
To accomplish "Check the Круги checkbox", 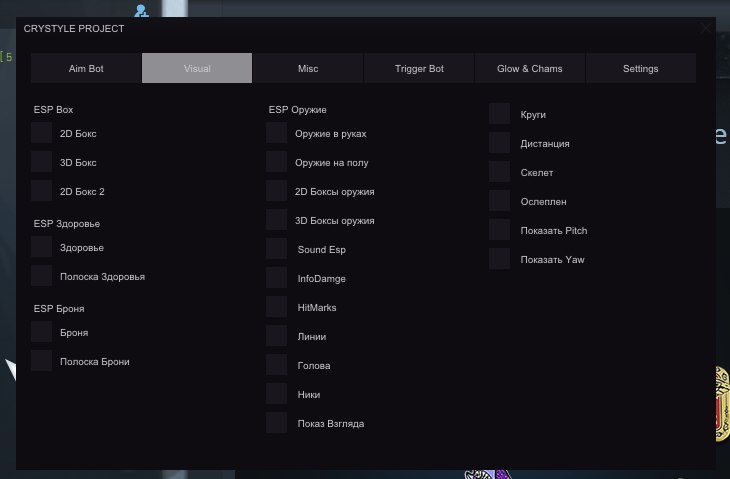I will click(500, 114).
